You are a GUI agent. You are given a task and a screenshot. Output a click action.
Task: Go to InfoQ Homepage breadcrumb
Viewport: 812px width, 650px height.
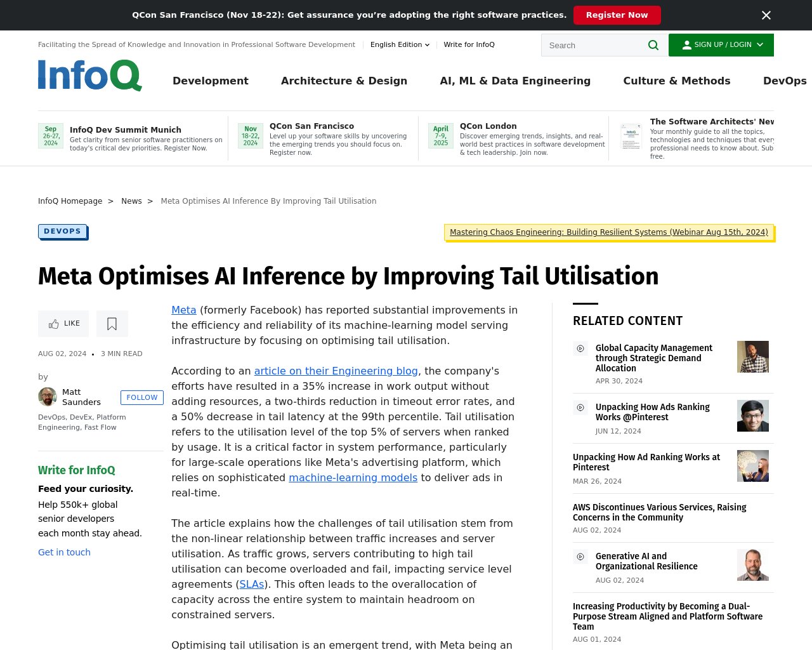(x=70, y=201)
